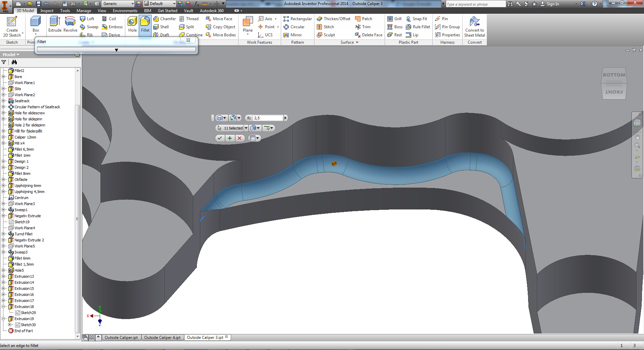
Task: Select the Thread tool
Action: [x=189, y=19]
